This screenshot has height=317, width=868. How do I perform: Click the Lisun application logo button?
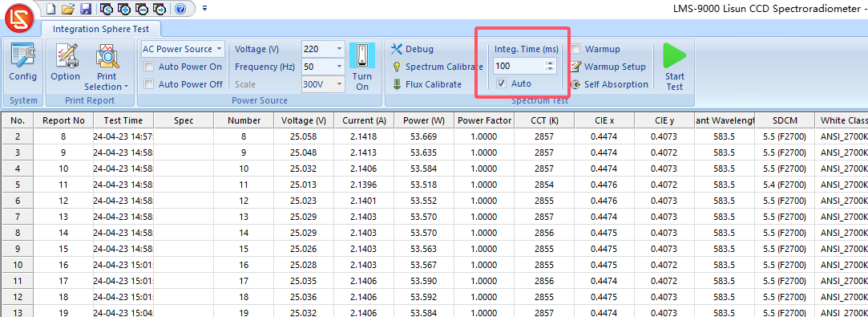[x=18, y=18]
